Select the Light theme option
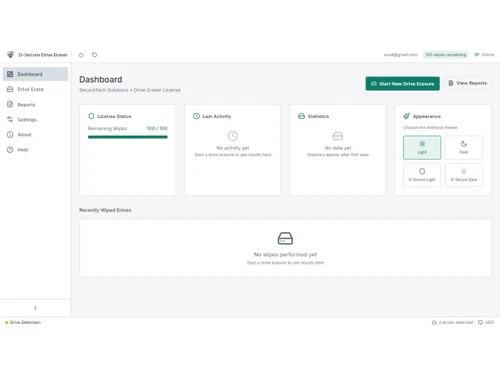 tap(422, 147)
